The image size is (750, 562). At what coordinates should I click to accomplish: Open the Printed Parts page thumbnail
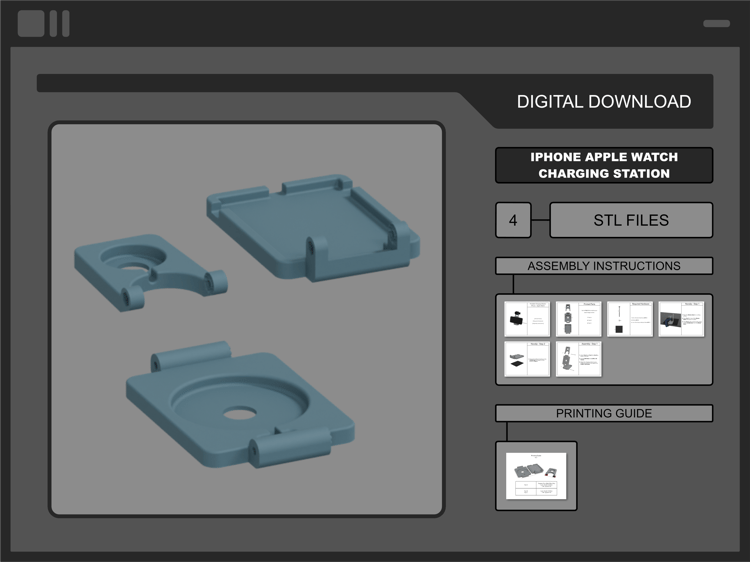579,319
